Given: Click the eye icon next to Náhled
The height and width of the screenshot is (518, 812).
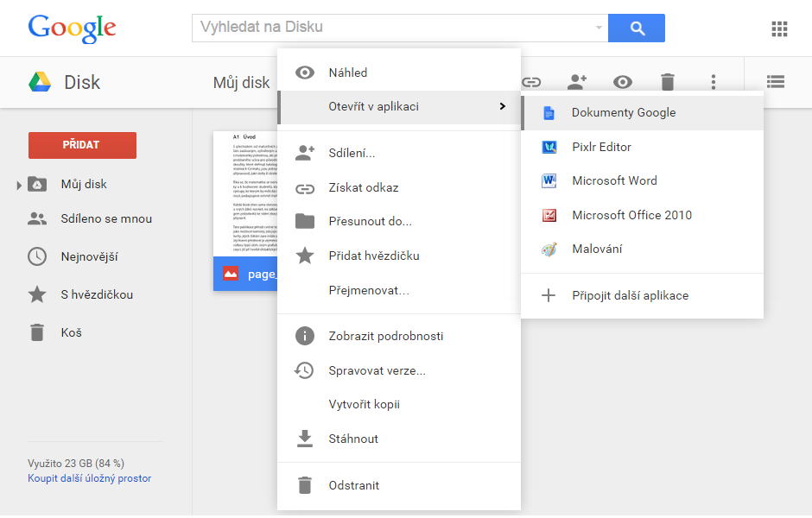Looking at the screenshot, I should [x=304, y=73].
